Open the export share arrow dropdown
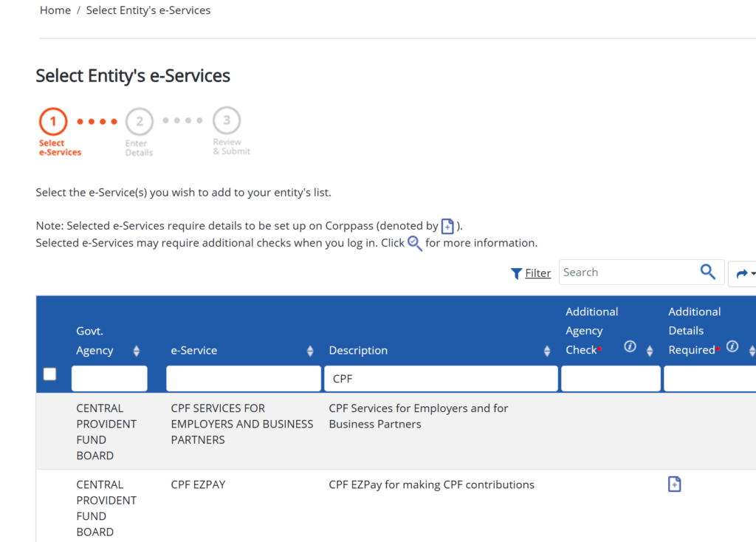 744,273
